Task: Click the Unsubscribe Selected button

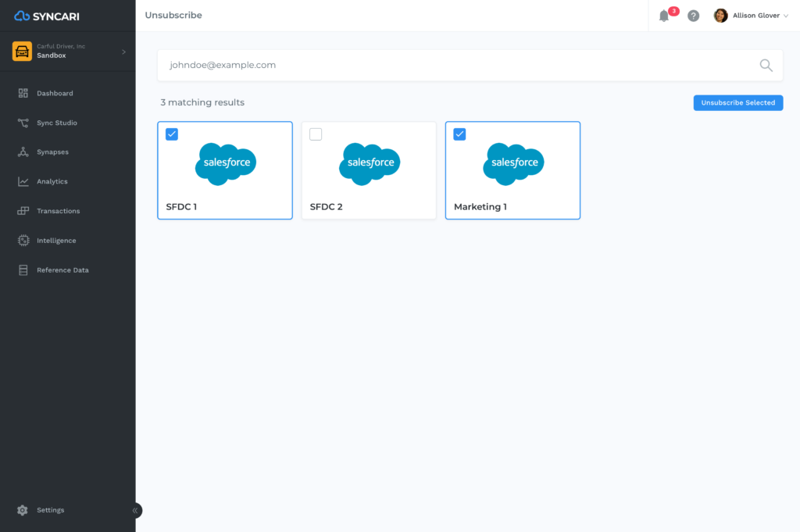Action: click(x=737, y=102)
